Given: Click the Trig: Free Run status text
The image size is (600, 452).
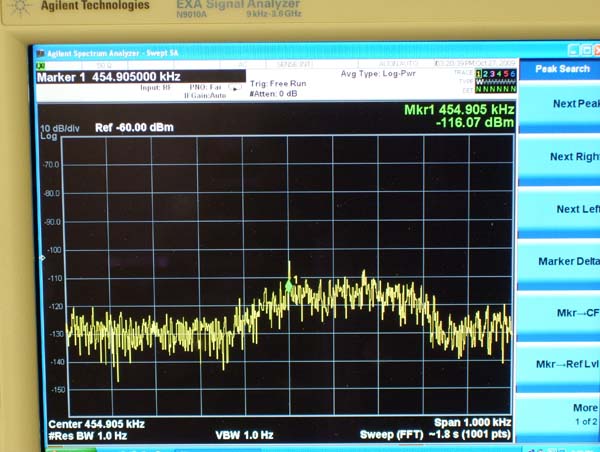Looking at the screenshot, I should 278,83.
